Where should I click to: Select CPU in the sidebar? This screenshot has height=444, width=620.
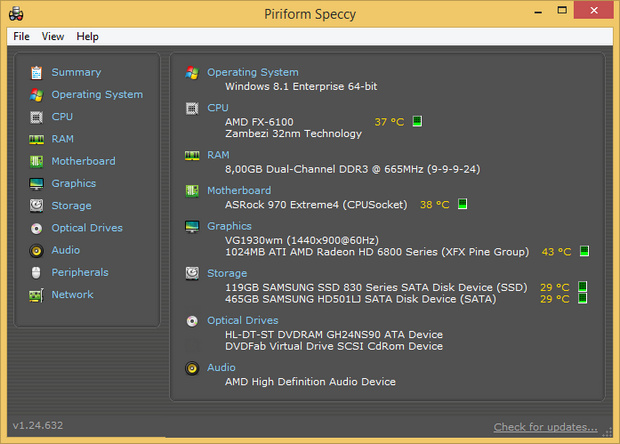[x=62, y=117]
